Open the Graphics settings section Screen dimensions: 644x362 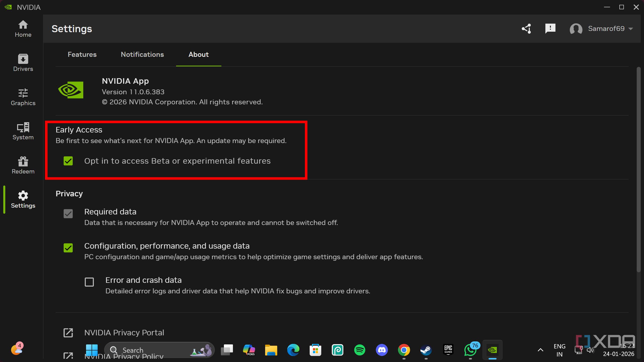tap(23, 97)
